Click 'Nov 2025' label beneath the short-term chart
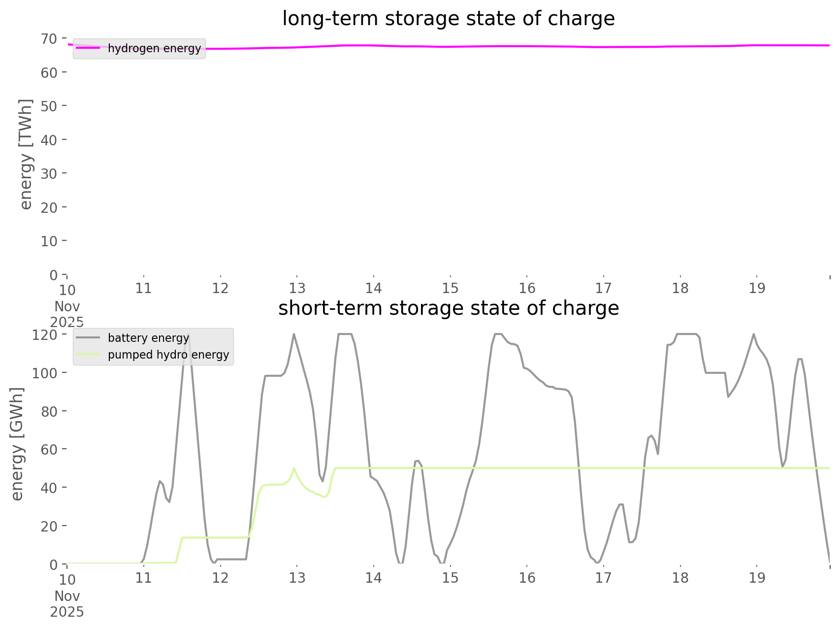840x629 pixels. pos(67,604)
